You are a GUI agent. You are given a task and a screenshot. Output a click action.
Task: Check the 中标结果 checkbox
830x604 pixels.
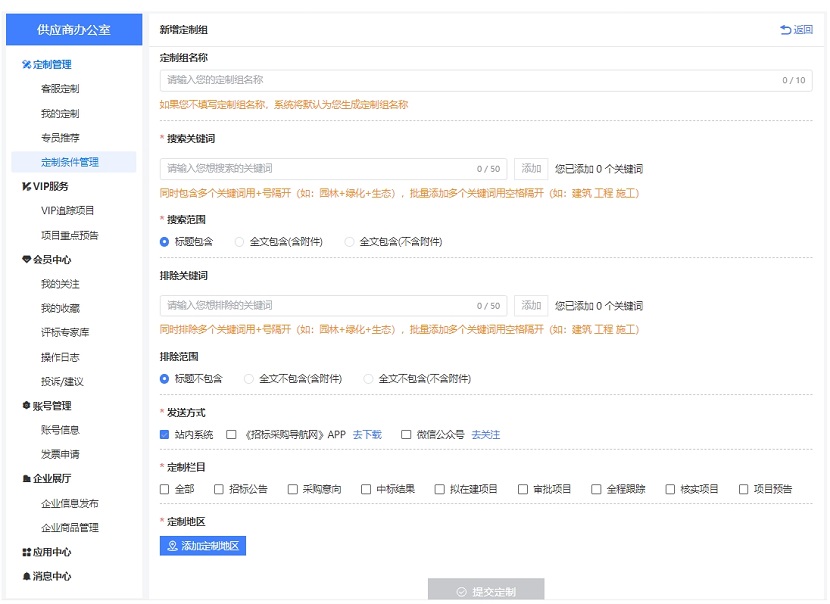pyautogui.click(x=366, y=489)
